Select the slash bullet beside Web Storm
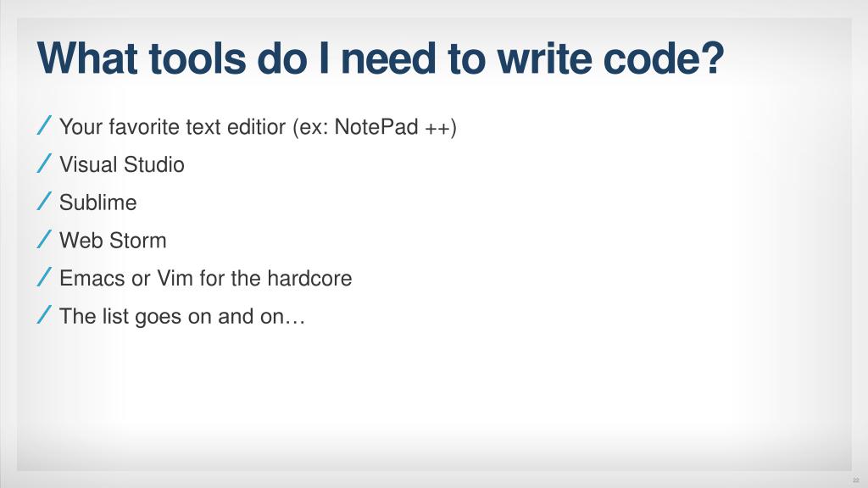 tap(44, 239)
